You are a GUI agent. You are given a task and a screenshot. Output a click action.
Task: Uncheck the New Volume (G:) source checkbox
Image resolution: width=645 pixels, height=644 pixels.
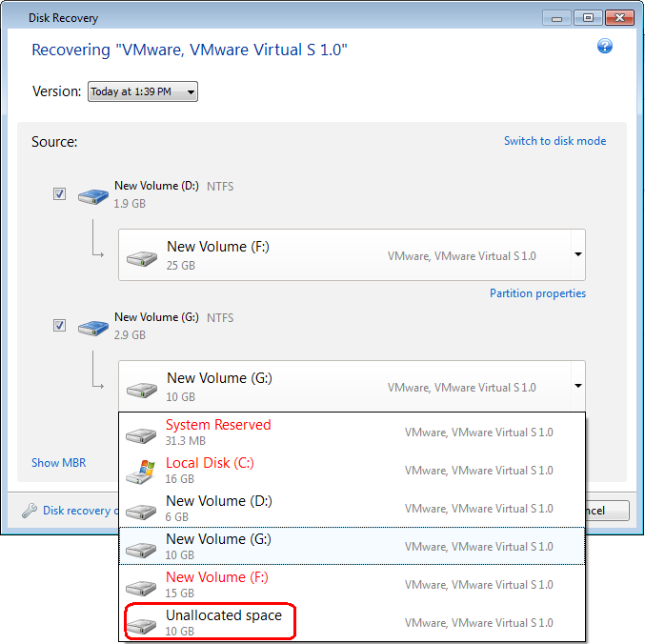pos(59,325)
